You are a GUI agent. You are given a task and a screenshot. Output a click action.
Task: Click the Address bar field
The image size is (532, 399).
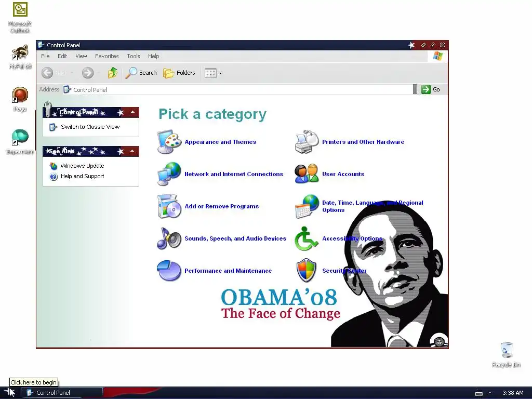[237, 89]
